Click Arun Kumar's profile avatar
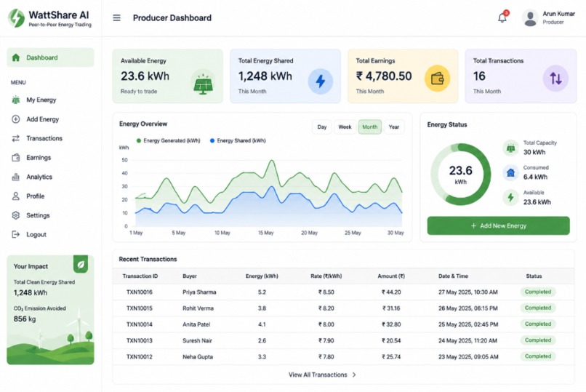 530,18
